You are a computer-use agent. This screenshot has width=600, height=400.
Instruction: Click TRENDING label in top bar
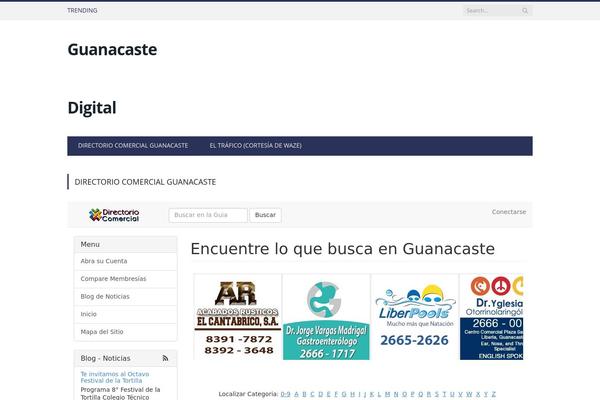pyautogui.click(x=82, y=10)
